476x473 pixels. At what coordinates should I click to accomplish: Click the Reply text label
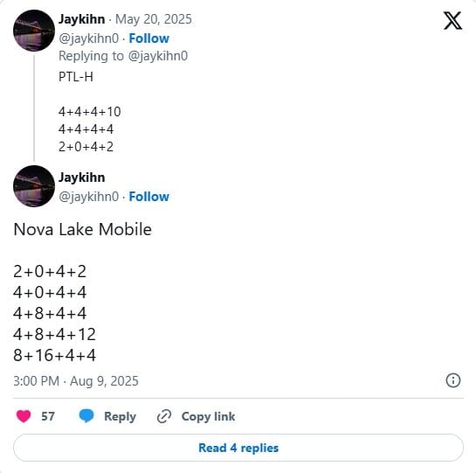120,416
